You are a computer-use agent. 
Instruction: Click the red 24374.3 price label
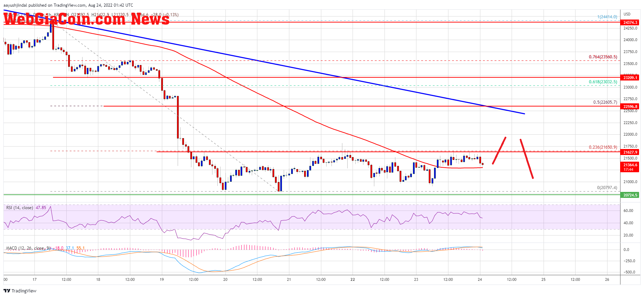pyautogui.click(x=630, y=22)
